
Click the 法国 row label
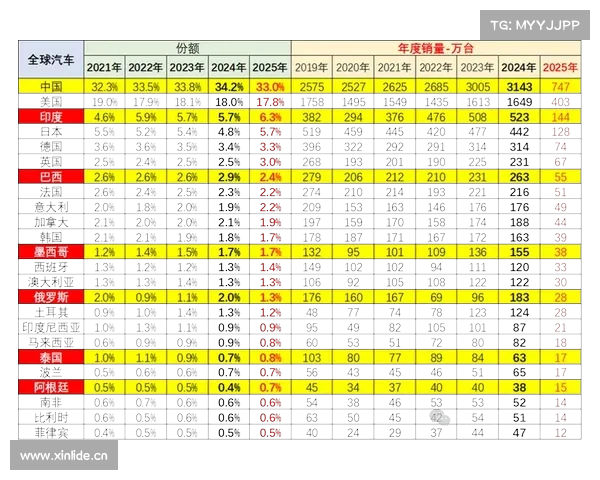(x=51, y=192)
